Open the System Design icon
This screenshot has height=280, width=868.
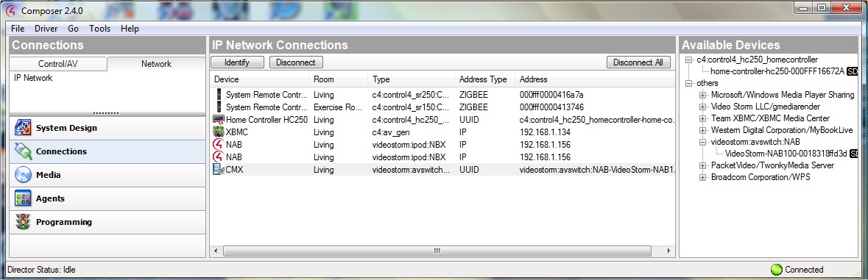pos(23,128)
